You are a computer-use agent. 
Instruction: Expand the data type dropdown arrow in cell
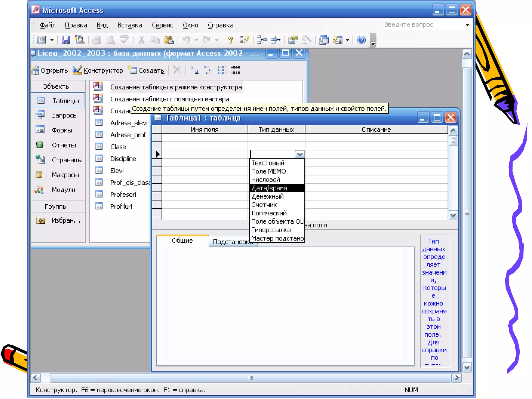click(x=300, y=154)
